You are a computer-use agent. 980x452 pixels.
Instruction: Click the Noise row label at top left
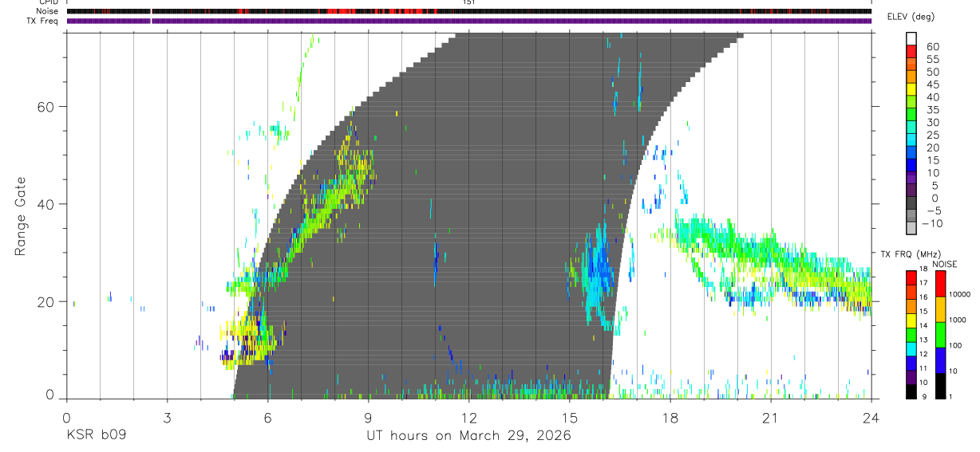(x=48, y=11)
